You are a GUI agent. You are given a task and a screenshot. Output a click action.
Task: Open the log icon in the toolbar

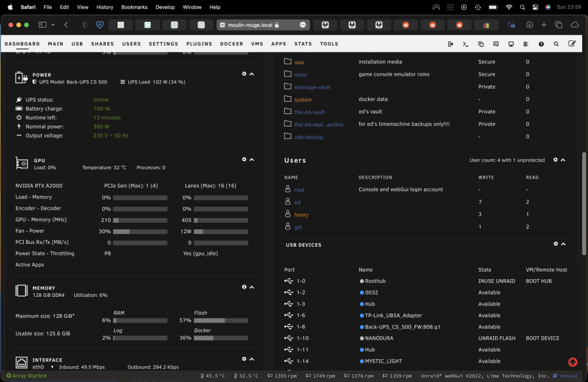pos(526,44)
